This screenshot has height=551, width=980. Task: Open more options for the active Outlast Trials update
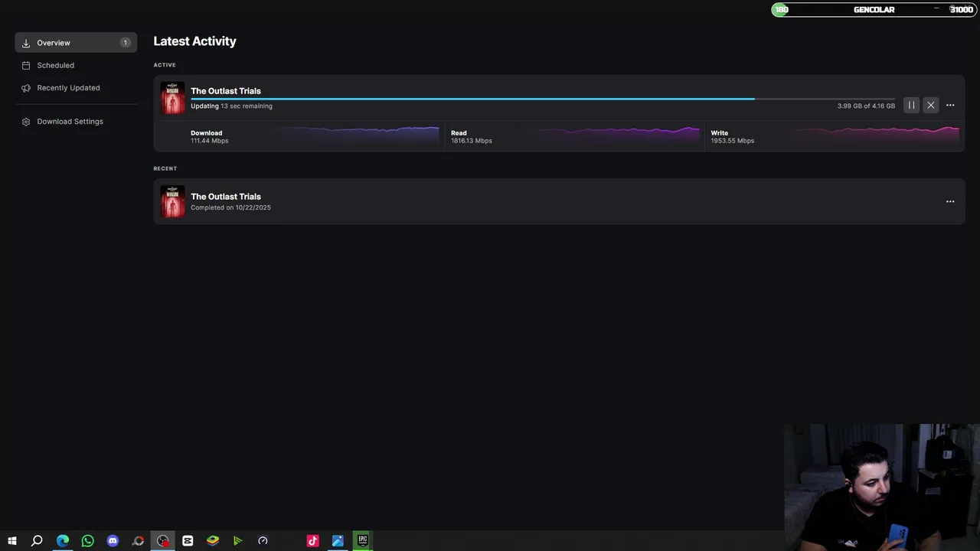[x=950, y=105]
